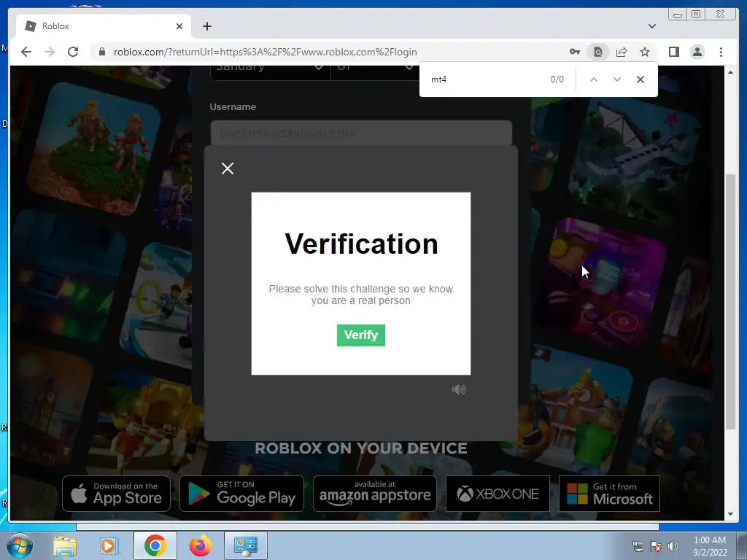
Task: Launch Windows Media Player from taskbar
Action: (108, 545)
